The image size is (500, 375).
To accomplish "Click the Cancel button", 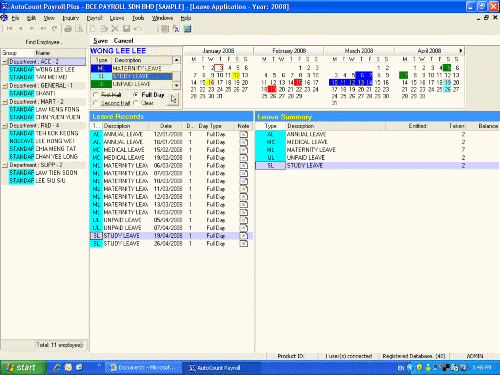I will tap(123, 41).
